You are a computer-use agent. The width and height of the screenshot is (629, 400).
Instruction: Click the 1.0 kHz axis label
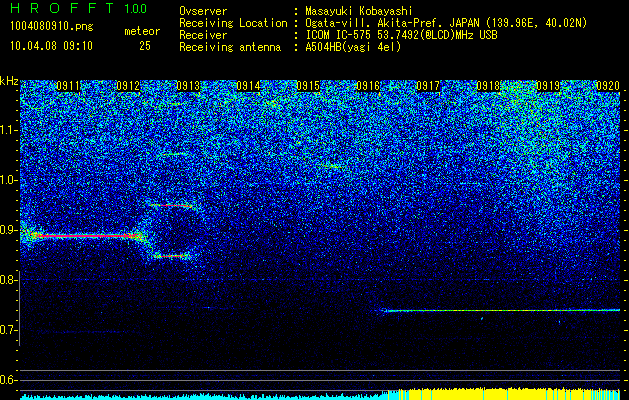click(x=8, y=180)
